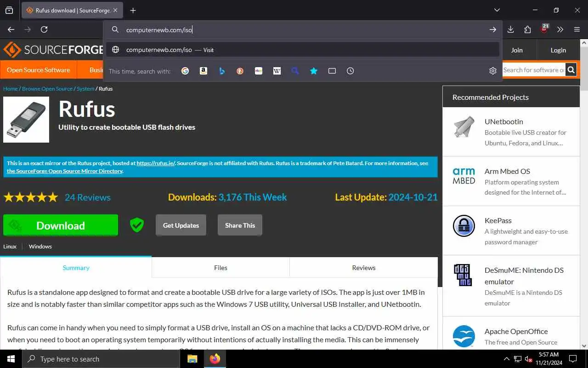Click the Home breadcrumb link
Screen dimensions: 588x368
tap(11, 88)
